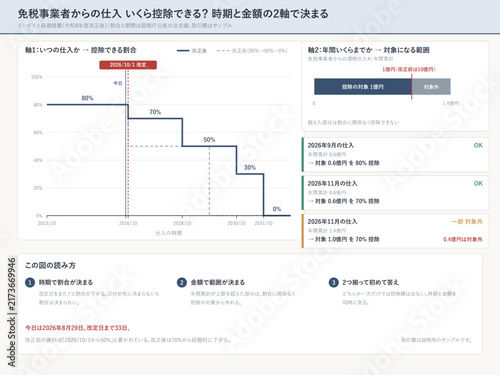Click the 取引額は説明用のサンプルです footnote
500x375 pixels.
[x=436, y=340]
